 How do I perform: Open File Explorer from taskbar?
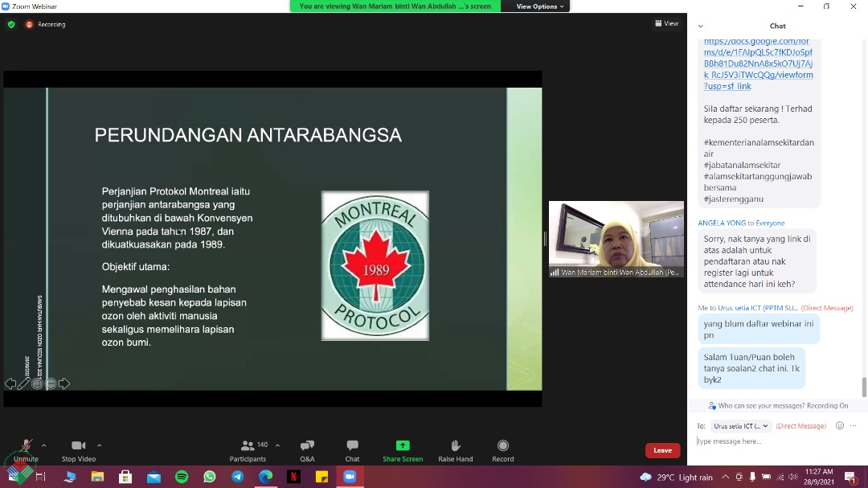pos(97,477)
